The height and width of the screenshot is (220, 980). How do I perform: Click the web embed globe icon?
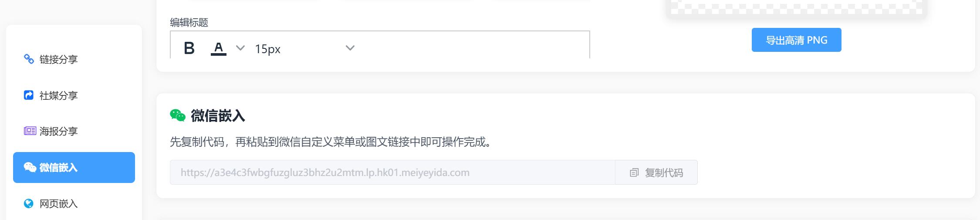29,203
